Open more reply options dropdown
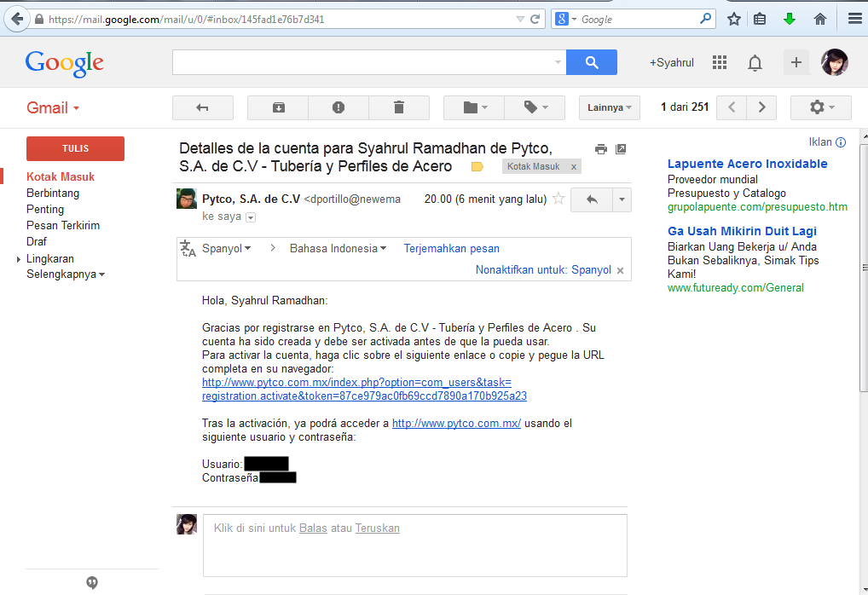 click(x=622, y=199)
